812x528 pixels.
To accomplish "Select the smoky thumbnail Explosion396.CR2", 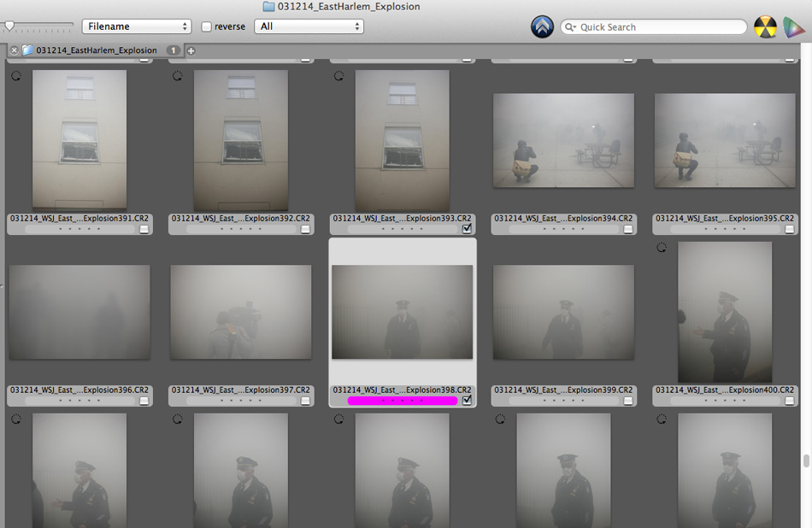I will click(x=79, y=312).
